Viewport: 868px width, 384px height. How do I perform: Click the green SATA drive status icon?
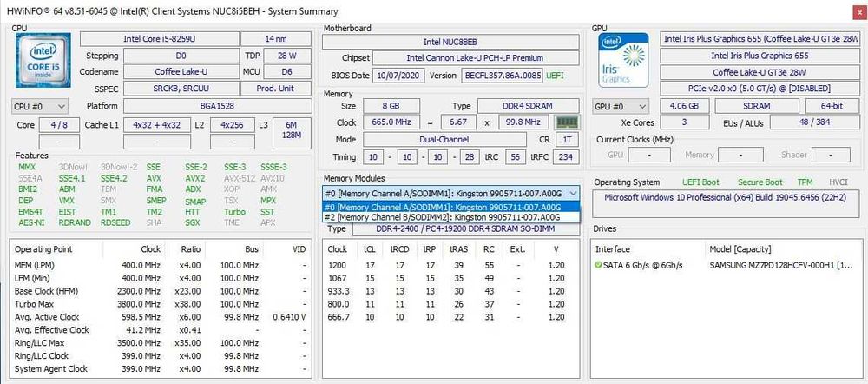pos(598,266)
